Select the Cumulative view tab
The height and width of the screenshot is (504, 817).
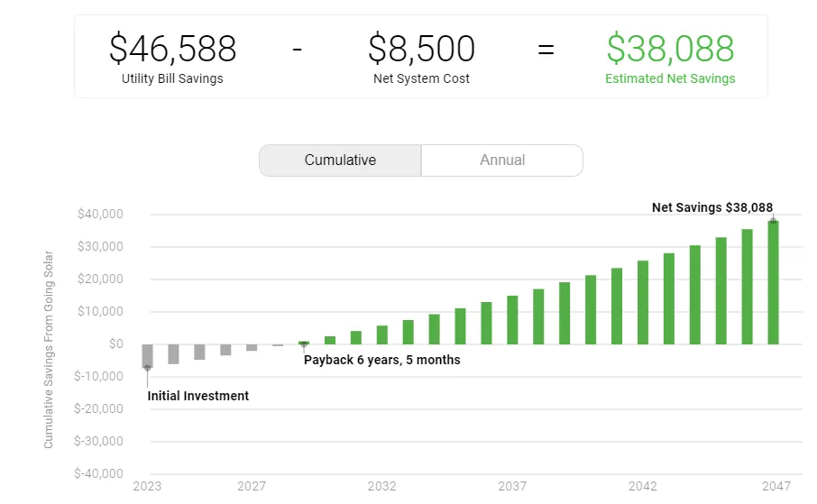[340, 160]
